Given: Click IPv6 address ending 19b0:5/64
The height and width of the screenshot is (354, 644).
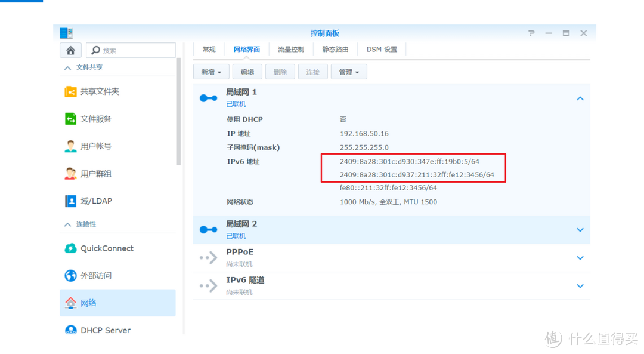Looking at the screenshot, I should click(x=410, y=162).
